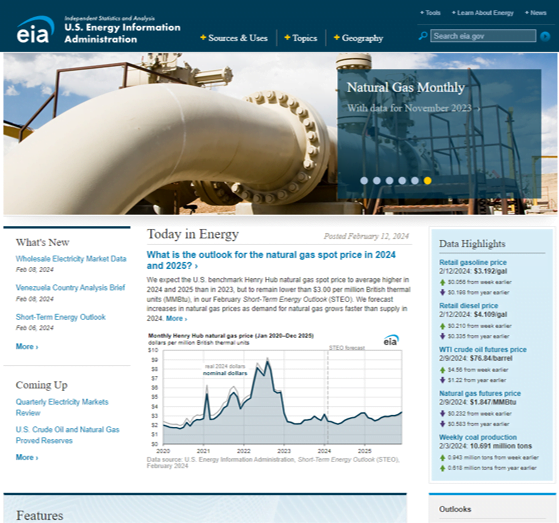Screen dimensions: 559x523
Task: Select the second carousel dot
Action: 377,181
